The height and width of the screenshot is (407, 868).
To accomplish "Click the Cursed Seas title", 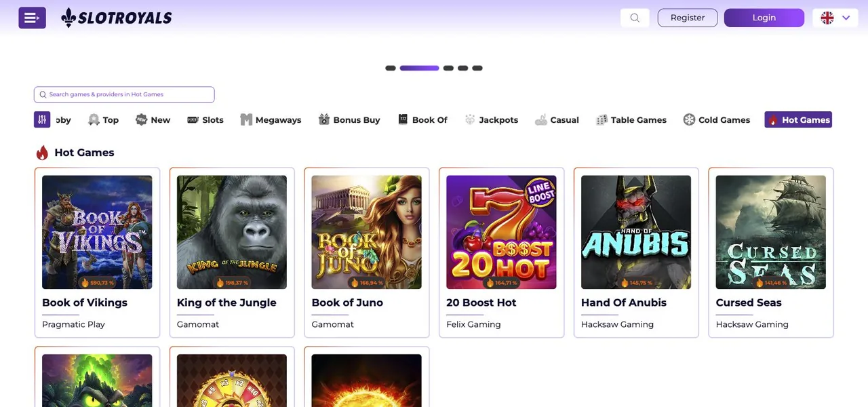I will pyautogui.click(x=749, y=303).
